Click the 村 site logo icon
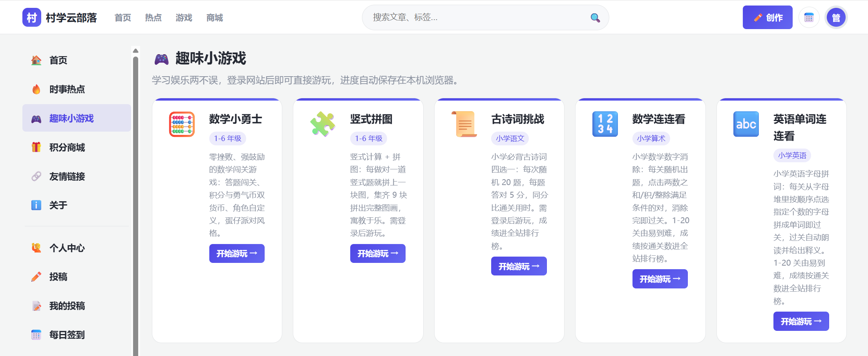Viewport: 868px width, 356px height. coord(32,17)
